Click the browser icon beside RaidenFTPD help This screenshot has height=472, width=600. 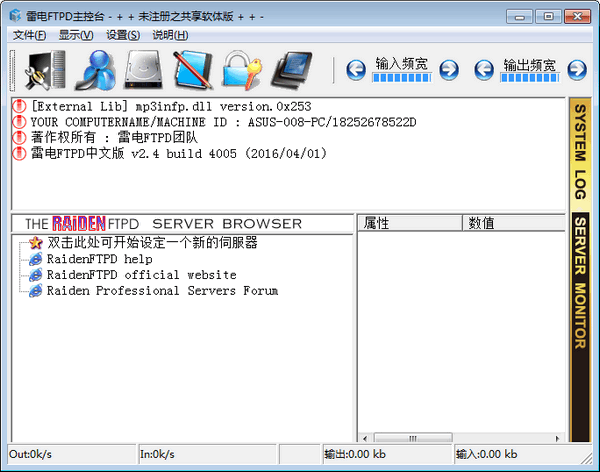tap(36, 259)
